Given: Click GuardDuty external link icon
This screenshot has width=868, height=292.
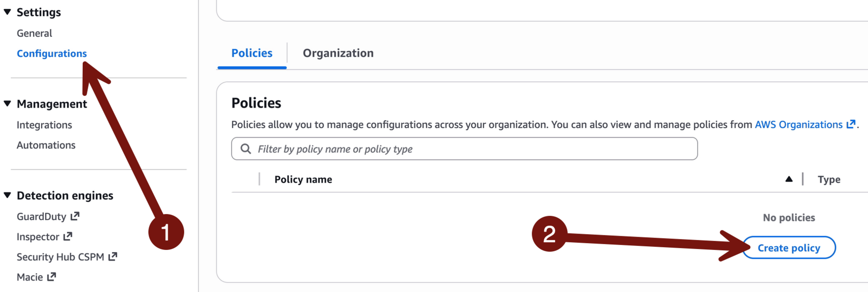Looking at the screenshot, I should [x=75, y=216].
